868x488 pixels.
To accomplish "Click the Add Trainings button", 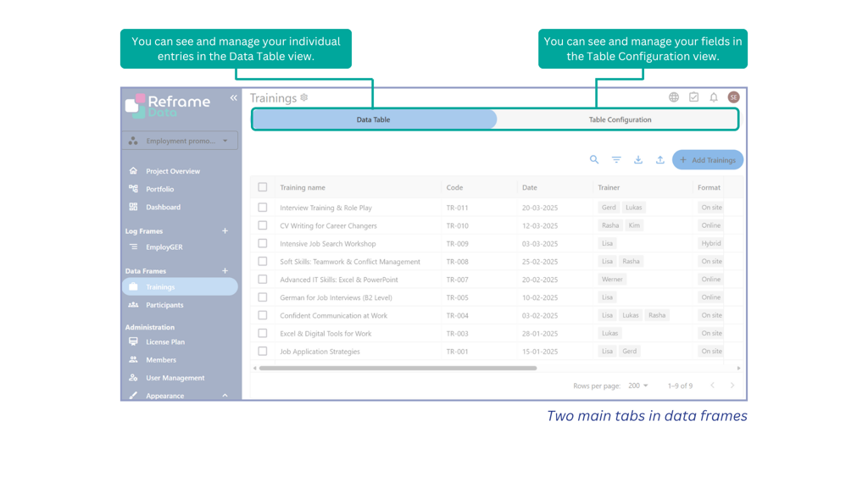I will [707, 160].
